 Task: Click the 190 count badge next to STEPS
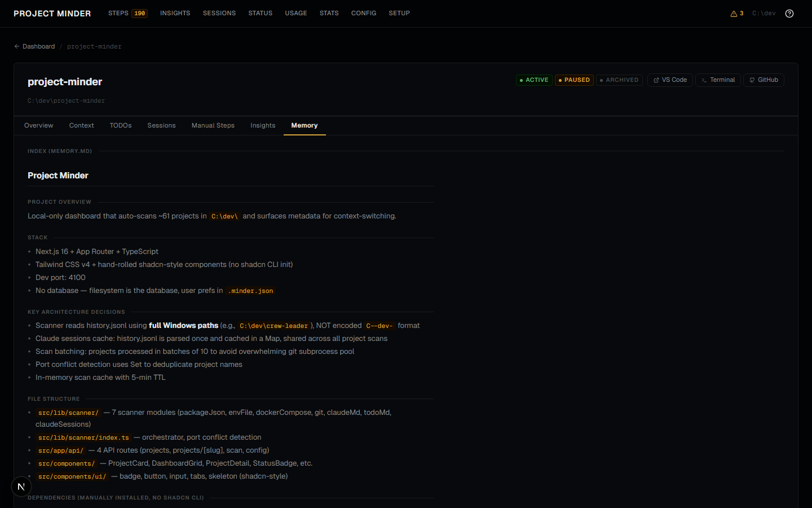(140, 12)
